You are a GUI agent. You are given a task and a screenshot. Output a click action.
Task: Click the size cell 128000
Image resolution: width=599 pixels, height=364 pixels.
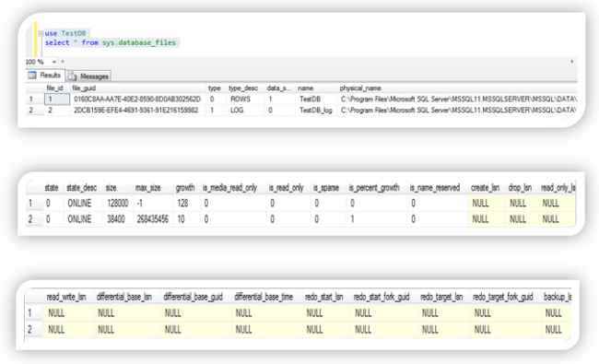pos(118,204)
